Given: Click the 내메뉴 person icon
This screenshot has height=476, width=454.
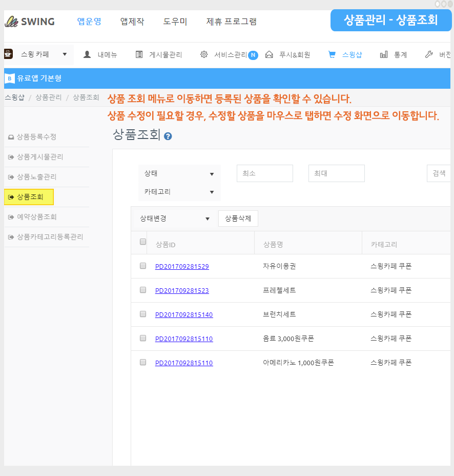Looking at the screenshot, I should tap(87, 54).
